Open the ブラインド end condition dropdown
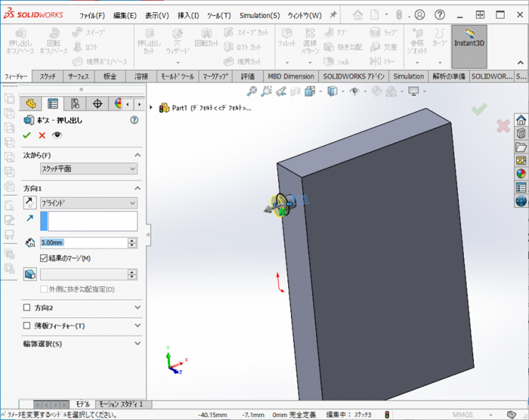 tap(88, 203)
